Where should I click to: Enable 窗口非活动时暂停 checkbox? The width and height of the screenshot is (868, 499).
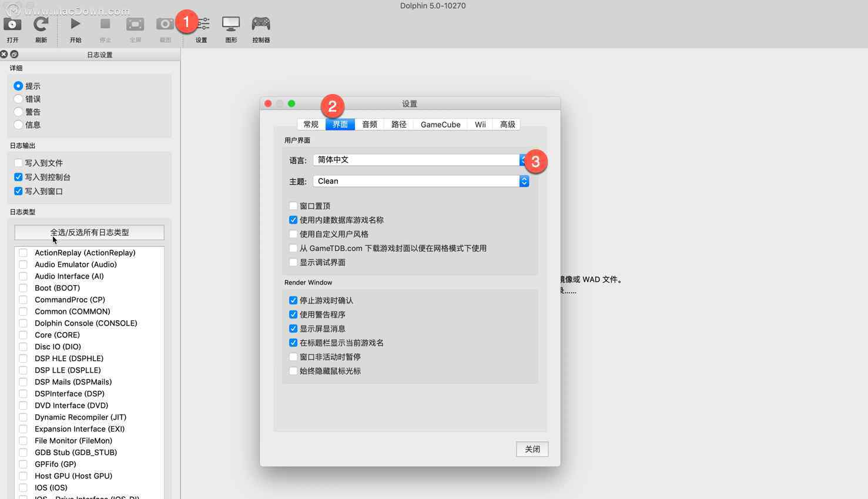coord(293,357)
